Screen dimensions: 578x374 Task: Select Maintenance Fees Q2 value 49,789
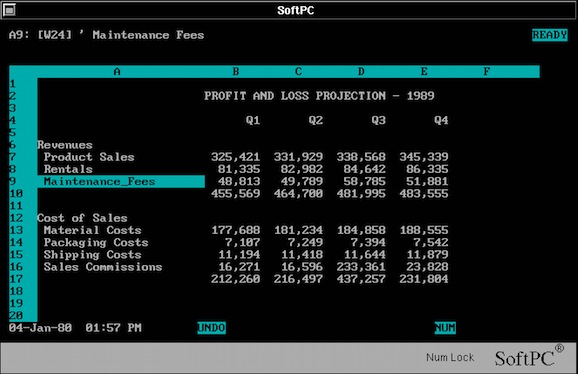pos(302,181)
